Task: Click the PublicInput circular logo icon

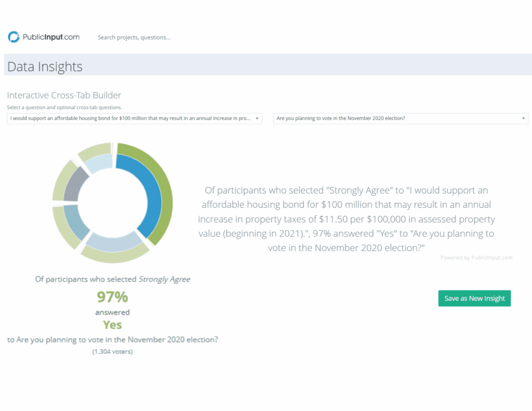Action: [x=14, y=37]
